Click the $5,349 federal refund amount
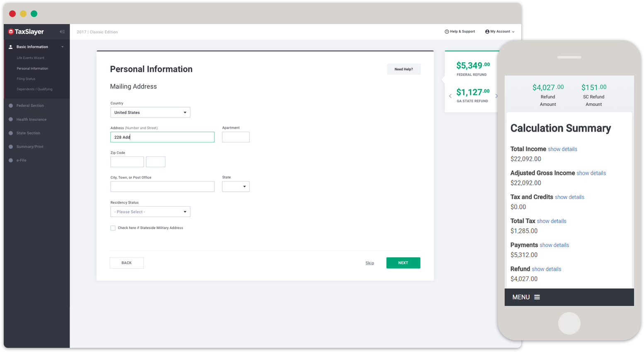Viewport: 644px width, 352px height. [473, 66]
